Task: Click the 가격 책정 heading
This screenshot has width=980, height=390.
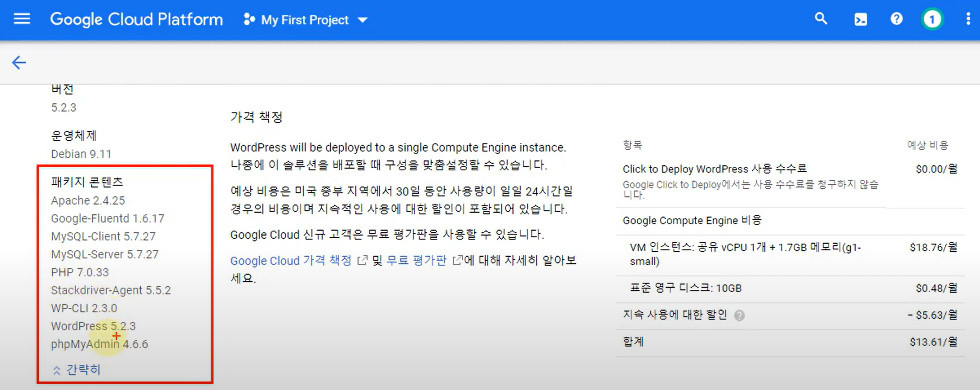Action: tap(256, 117)
